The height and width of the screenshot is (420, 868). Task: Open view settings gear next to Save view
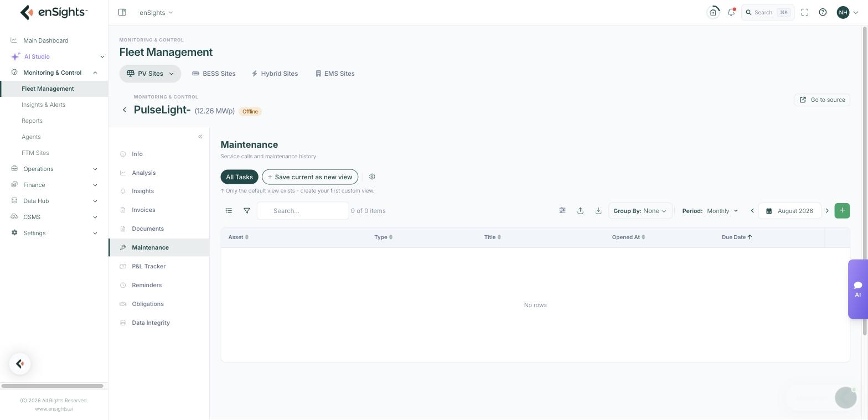[x=372, y=177]
